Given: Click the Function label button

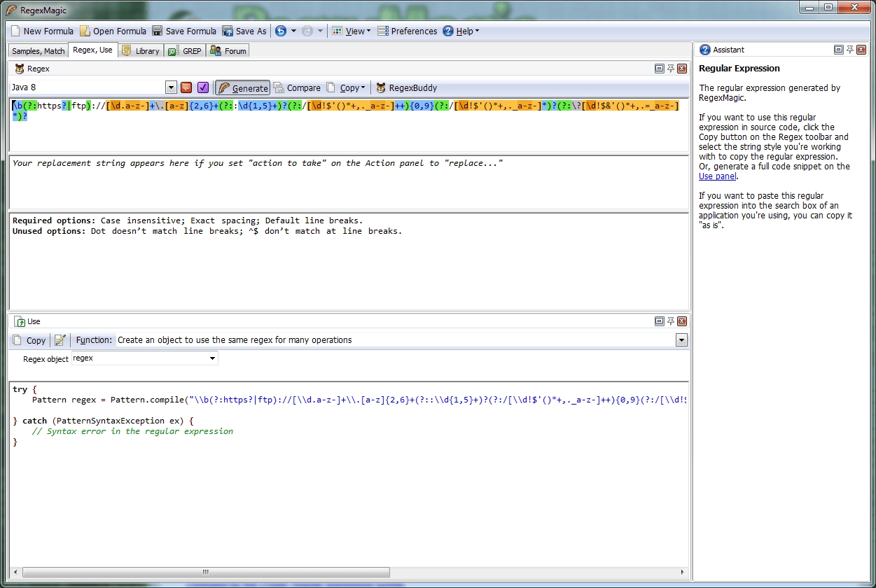Looking at the screenshot, I should click(94, 340).
